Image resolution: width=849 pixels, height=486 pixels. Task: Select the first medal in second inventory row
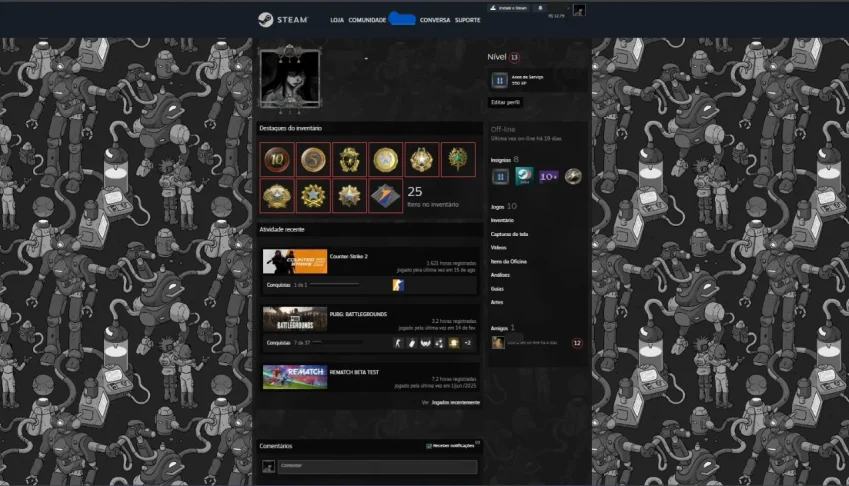(x=277, y=195)
